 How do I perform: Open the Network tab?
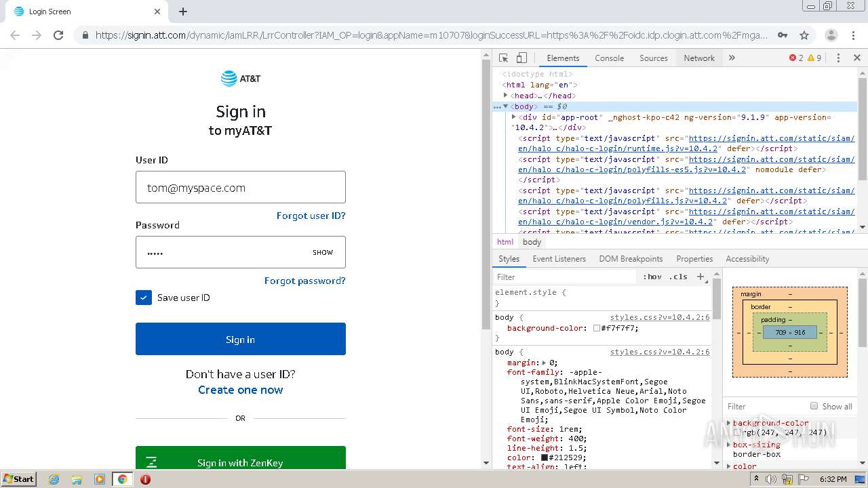pyautogui.click(x=699, y=58)
